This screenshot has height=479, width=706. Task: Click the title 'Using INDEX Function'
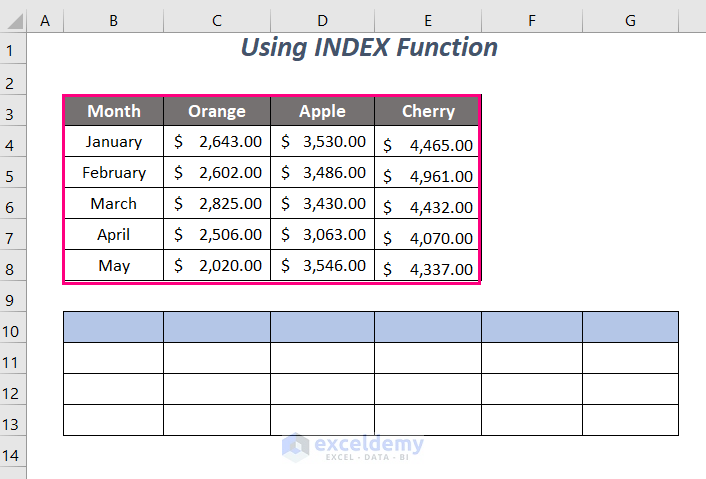[370, 47]
